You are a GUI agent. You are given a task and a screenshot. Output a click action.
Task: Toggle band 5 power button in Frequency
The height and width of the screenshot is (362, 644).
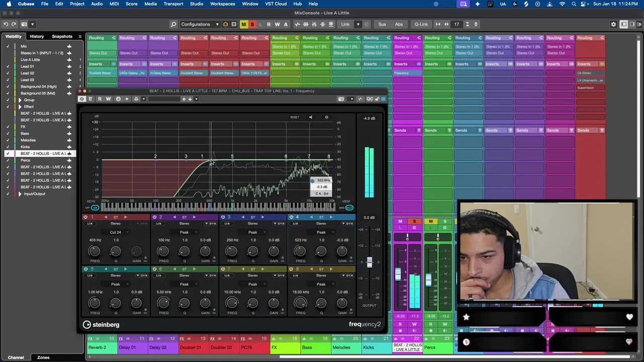tap(86, 269)
